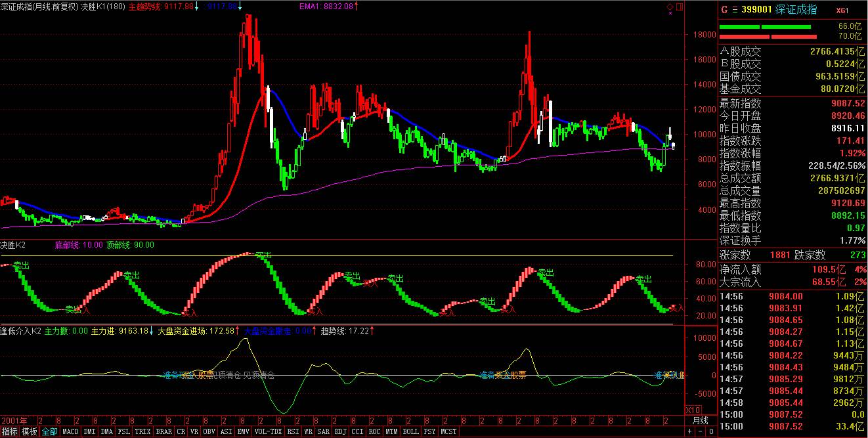Click the 2001年 date label on time axis
868x438 pixels.
coord(14,420)
